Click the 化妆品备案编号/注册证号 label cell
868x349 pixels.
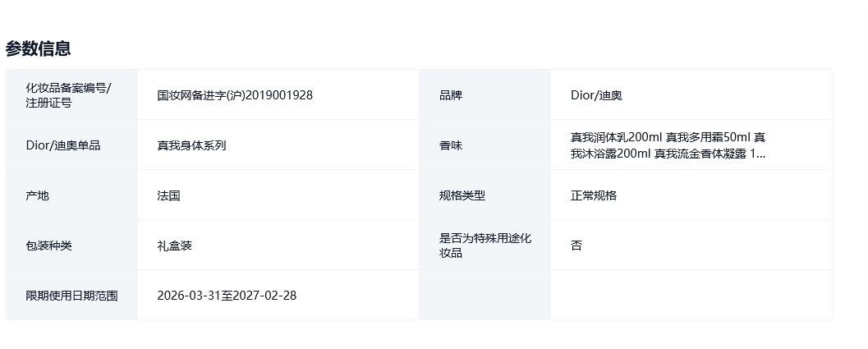pyautogui.click(x=69, y=95)
